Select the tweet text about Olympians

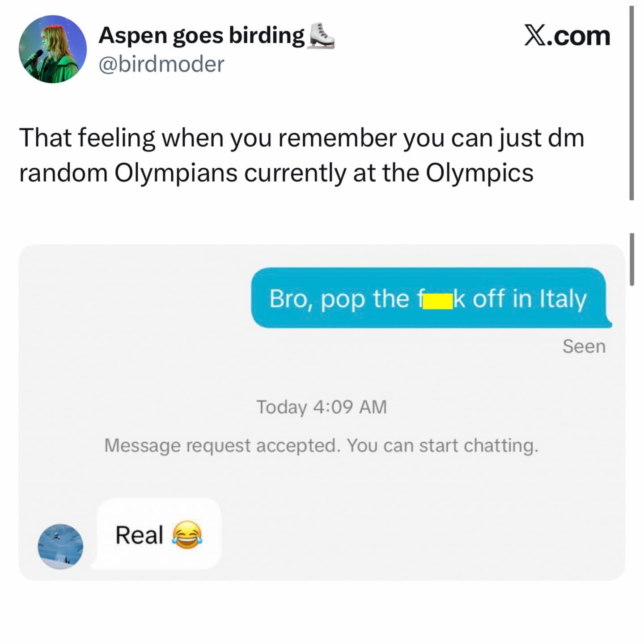(301, 155)
